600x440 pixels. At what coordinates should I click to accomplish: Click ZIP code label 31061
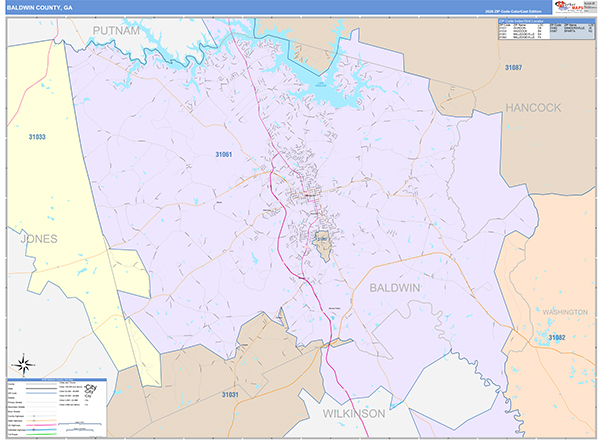coord(223,155)
